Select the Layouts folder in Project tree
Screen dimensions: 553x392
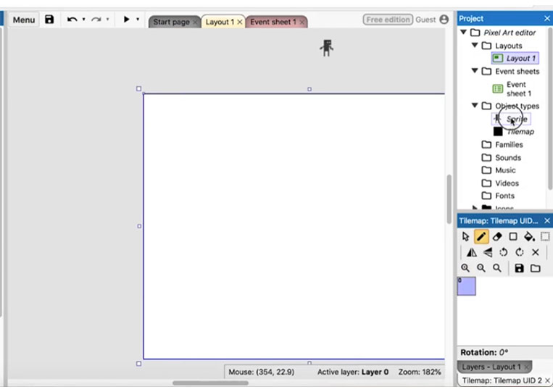[x=508, y=46]
